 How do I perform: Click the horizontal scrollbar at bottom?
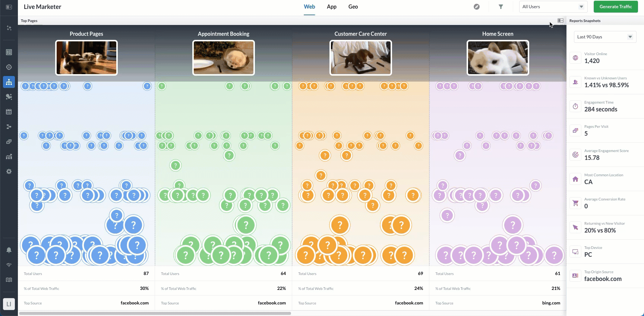[155, 313]
